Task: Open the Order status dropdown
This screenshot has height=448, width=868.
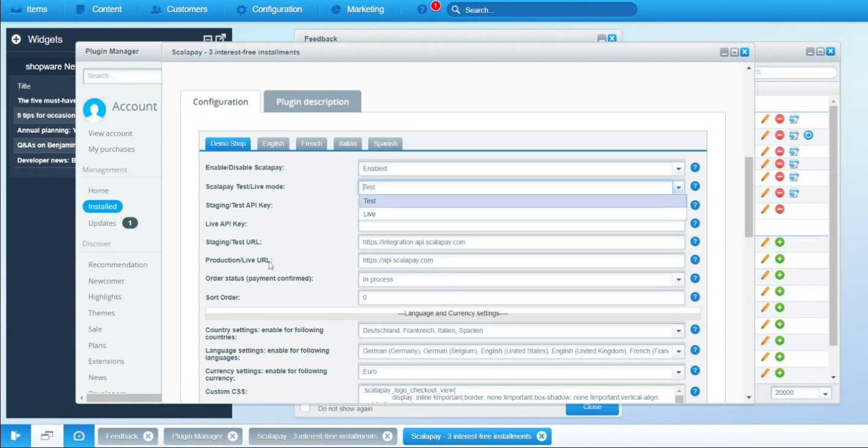Action: (x=679, y=280)
